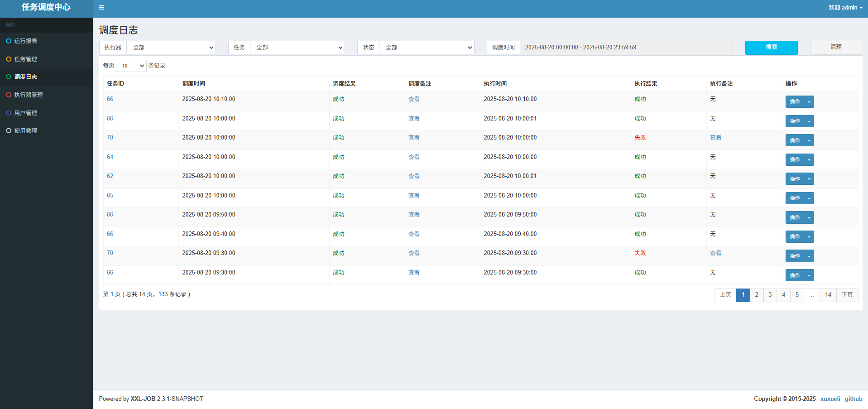Click 下页 next page button
Screen dimensions: 868x409
847,295
